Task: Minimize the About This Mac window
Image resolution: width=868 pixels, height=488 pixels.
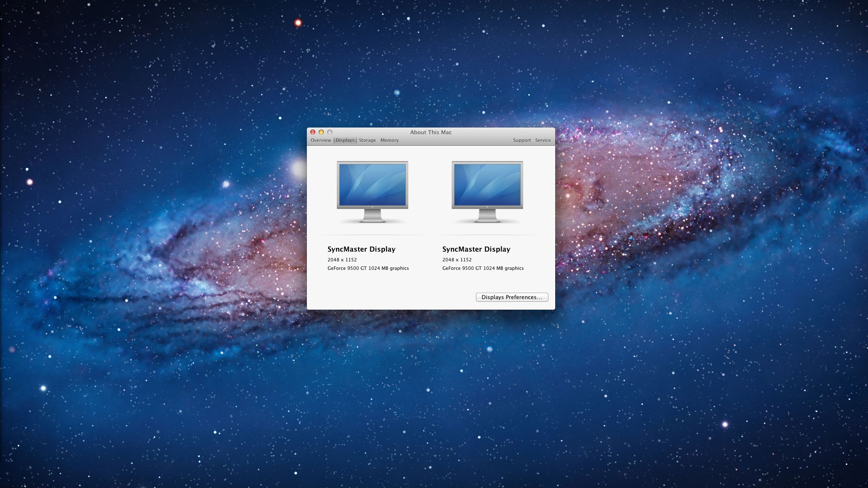Action: point(321,132)
